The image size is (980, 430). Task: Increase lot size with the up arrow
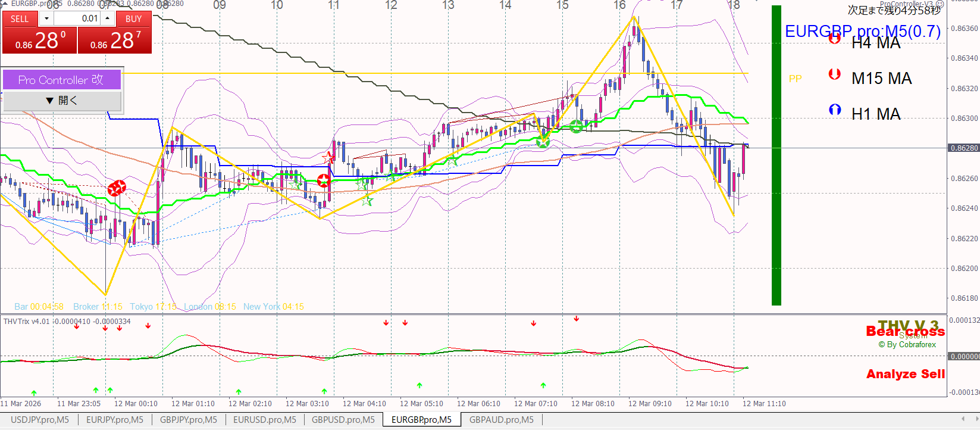(107, 18)
